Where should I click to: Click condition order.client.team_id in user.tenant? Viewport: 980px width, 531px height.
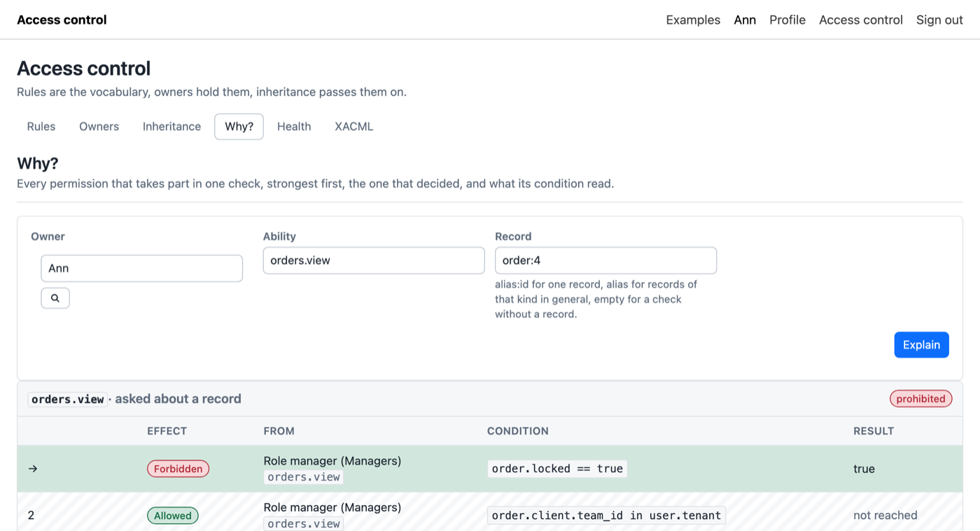click(606, 516)
